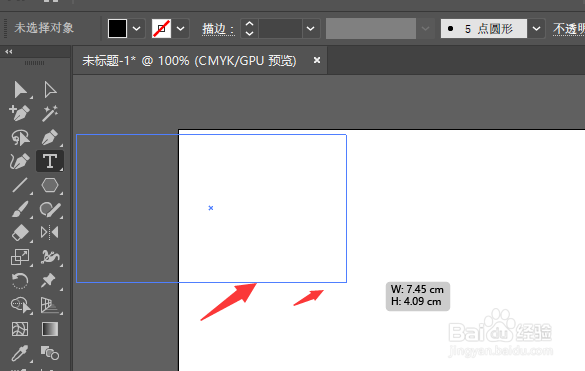Collapse the tools panel with double arrows
The image size is (585, 371).
pyautogui.click(x=9, y=52)
